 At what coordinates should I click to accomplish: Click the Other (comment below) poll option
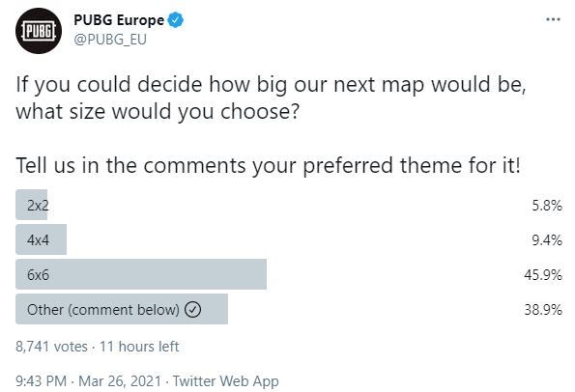click(x=289, y=309)
